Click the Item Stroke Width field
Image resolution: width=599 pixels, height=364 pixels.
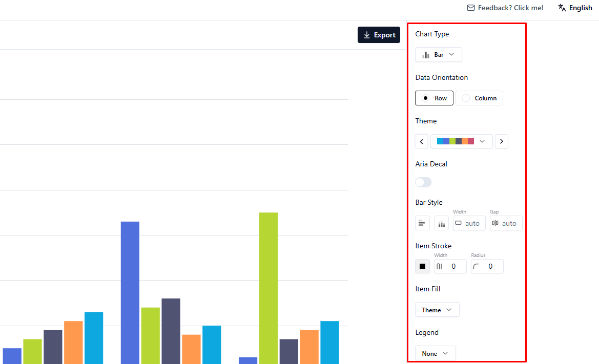point(450,266)
